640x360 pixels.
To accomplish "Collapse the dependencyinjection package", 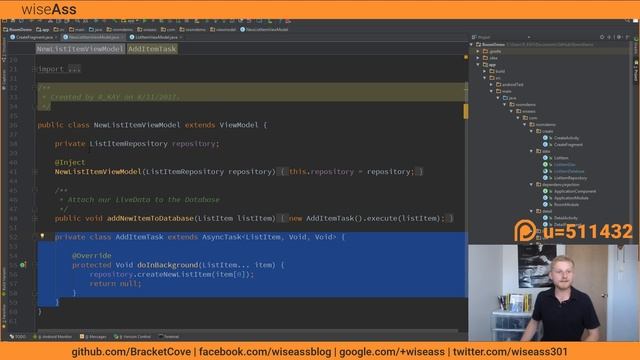I will (531, 184).
